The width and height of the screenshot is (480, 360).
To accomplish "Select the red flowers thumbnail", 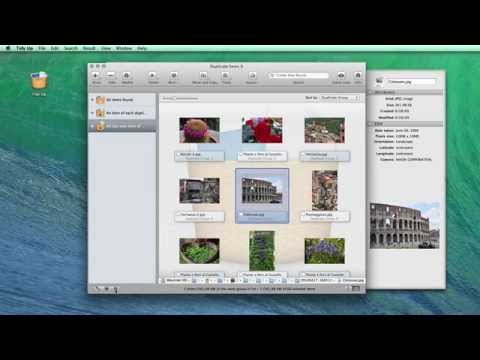I will pyautogui.click(x=262, y=130).
